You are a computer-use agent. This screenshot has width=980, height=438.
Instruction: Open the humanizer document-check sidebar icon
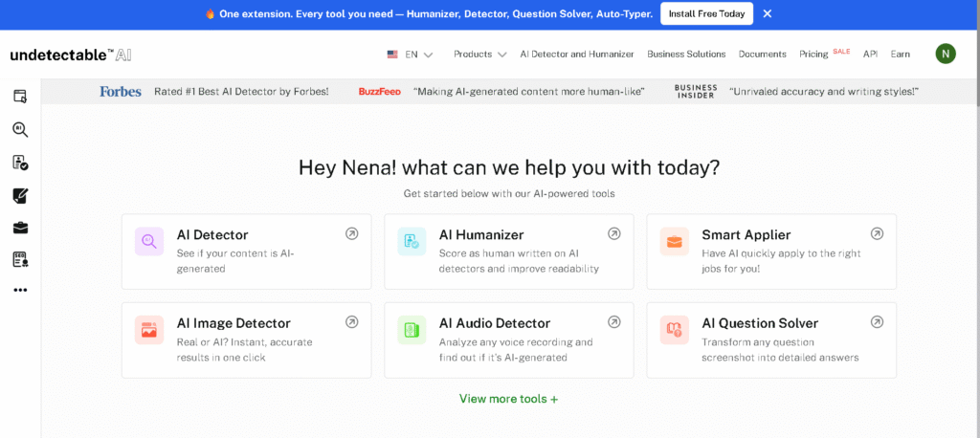(21, 163)
